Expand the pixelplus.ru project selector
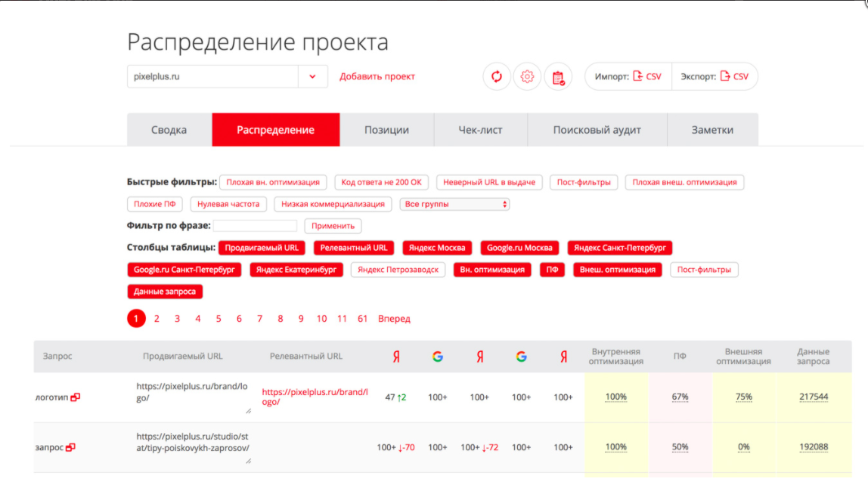Screen dimensions: 868x488 pos(313,76)
